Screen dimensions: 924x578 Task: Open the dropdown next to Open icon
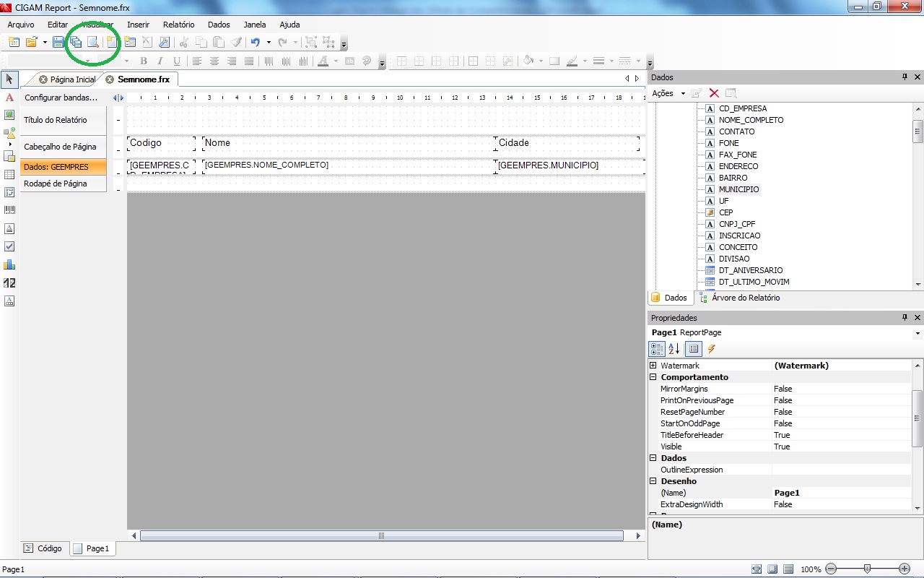(x=45, y=42)
